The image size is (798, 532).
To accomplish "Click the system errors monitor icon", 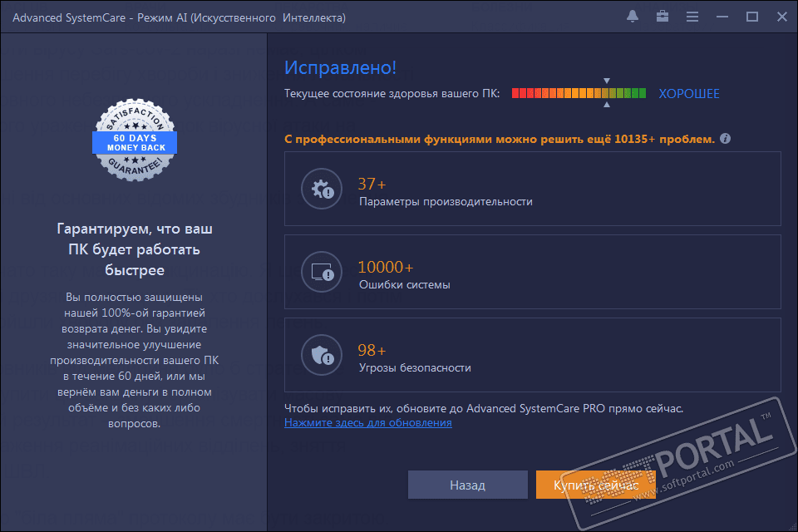I will click(322, 272).
